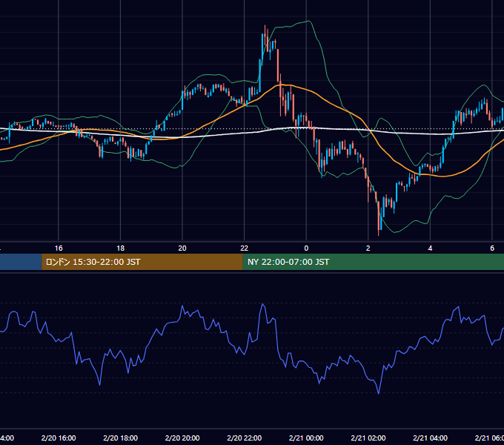
Task: Click the 2/21 04:00 time label
Action: pos(430,438)
